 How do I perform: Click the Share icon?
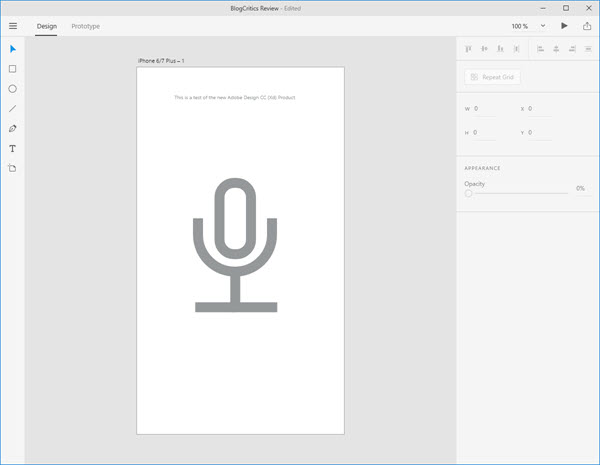[587, 26]
